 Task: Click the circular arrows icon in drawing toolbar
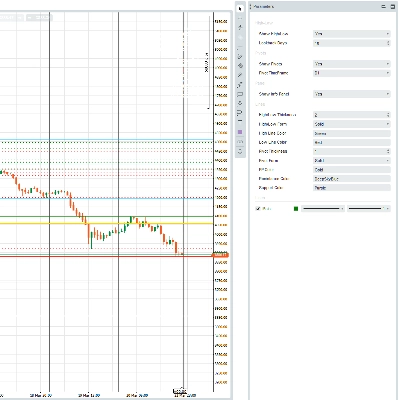[x=240, y=103]
